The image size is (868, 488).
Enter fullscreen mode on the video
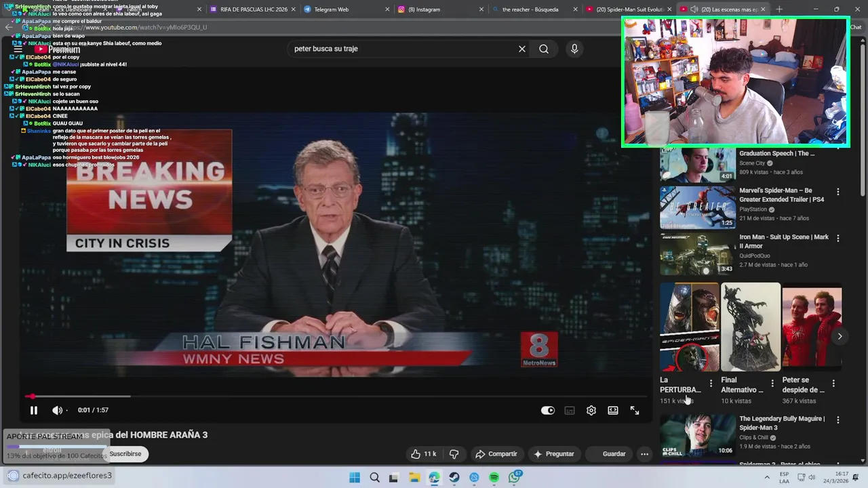coord(635,410)
